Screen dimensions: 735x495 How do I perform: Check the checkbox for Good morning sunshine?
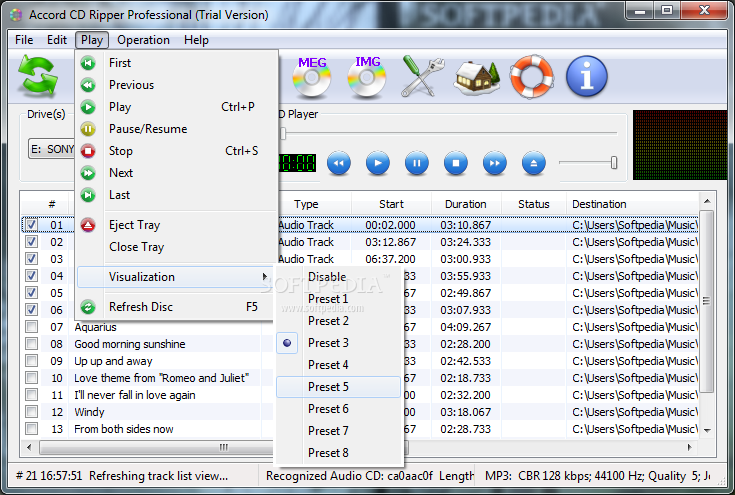coord(31,344)
